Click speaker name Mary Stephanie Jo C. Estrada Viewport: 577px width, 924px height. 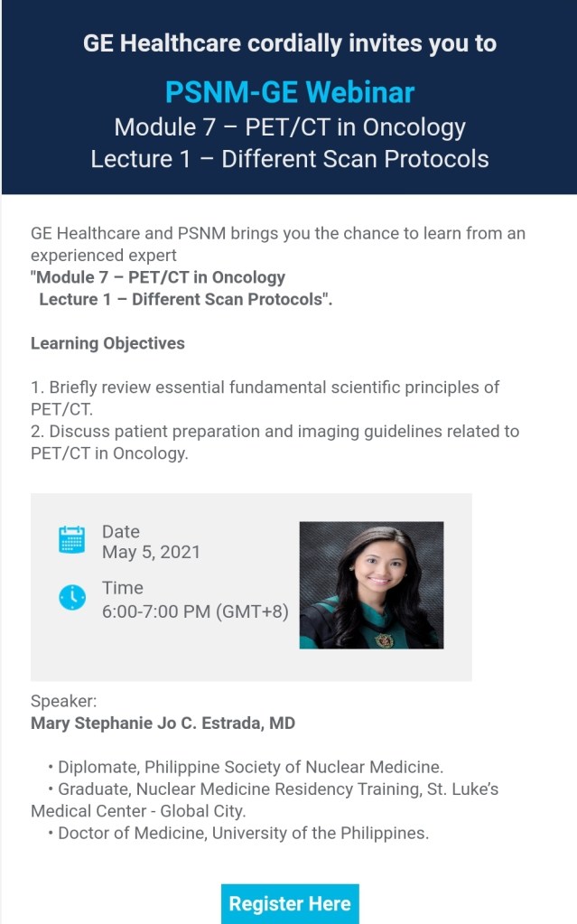pyautogui.click(x=163, y=723)
